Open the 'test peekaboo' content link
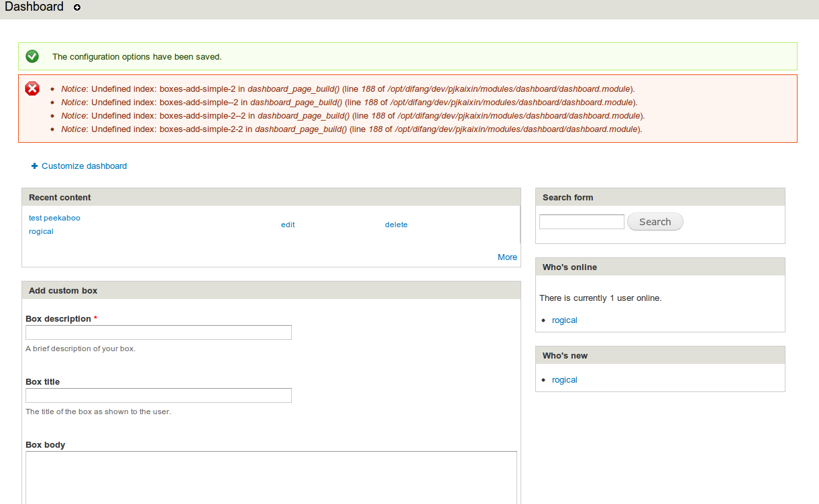 point(54,218)
